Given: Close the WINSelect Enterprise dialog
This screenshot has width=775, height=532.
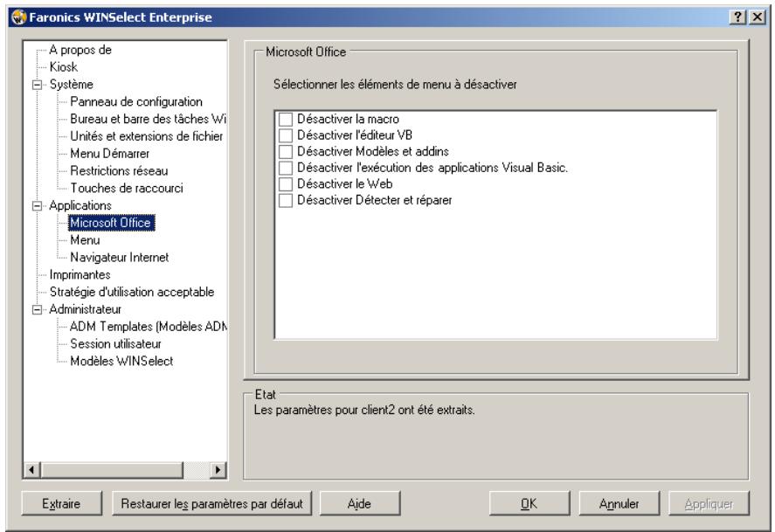Looking at the screenshot, I should coord(757,17).
